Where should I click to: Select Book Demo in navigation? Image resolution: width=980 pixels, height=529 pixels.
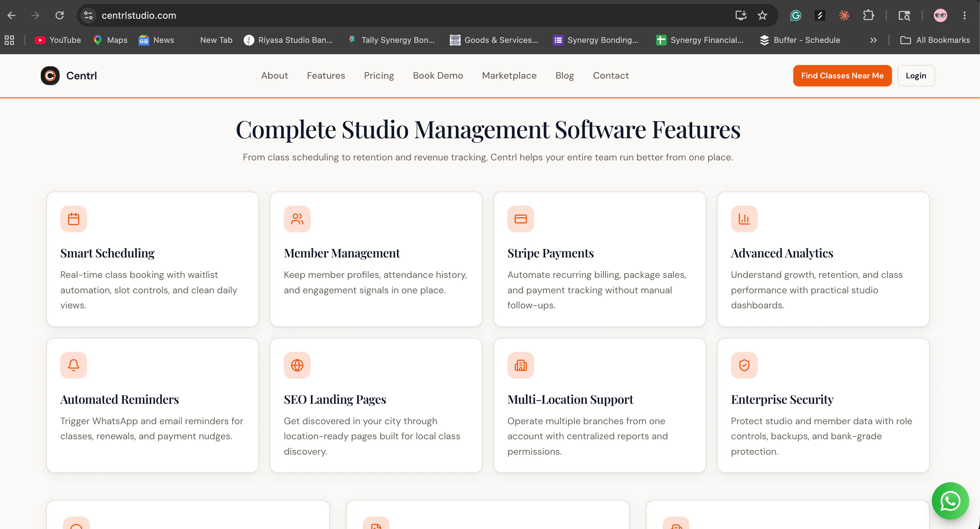click(x=438, y=75)
